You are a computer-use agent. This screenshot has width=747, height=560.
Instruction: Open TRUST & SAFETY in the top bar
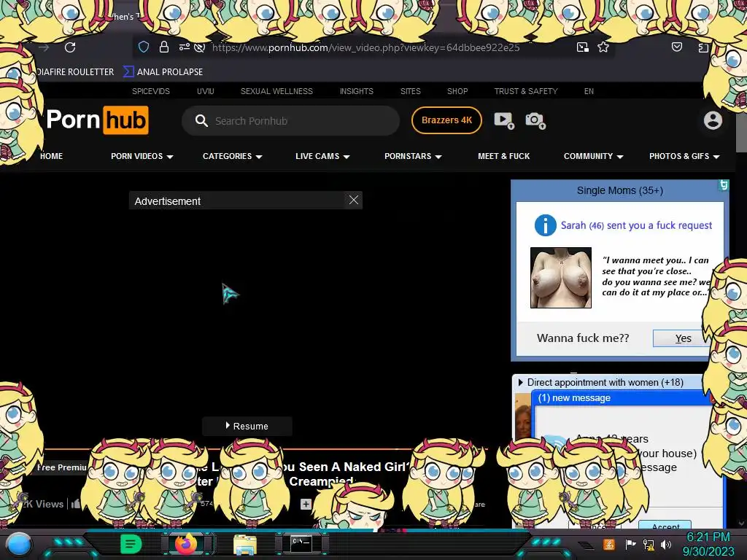[526, 91]
